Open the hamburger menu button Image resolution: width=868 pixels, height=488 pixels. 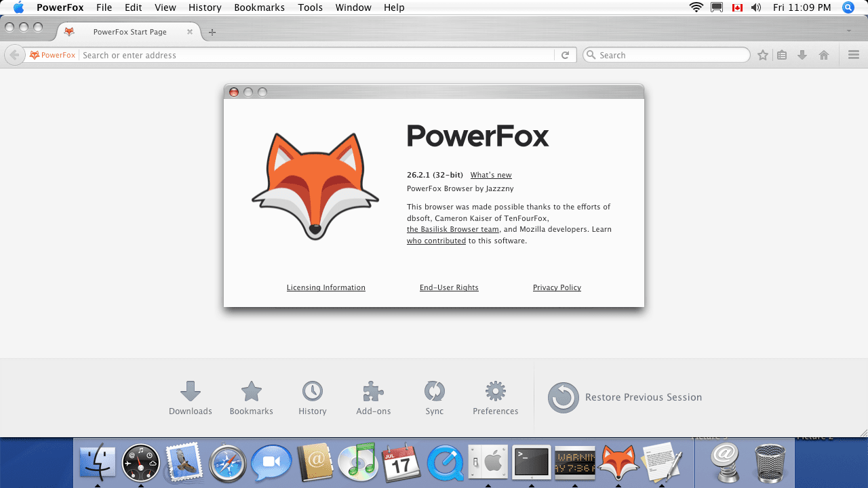coord(854,55)
